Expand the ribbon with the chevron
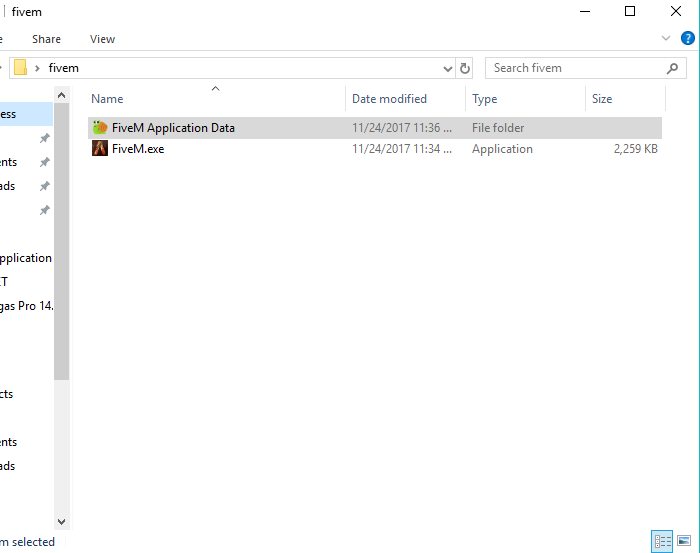Viewport: 700px width, 553px height. click(x=666, y=38)
